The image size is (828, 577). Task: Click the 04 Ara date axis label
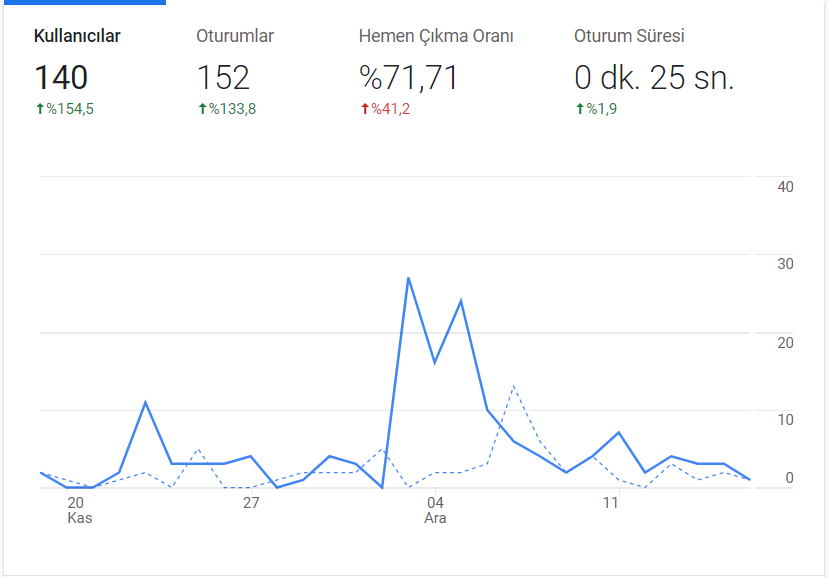[435, 510]
